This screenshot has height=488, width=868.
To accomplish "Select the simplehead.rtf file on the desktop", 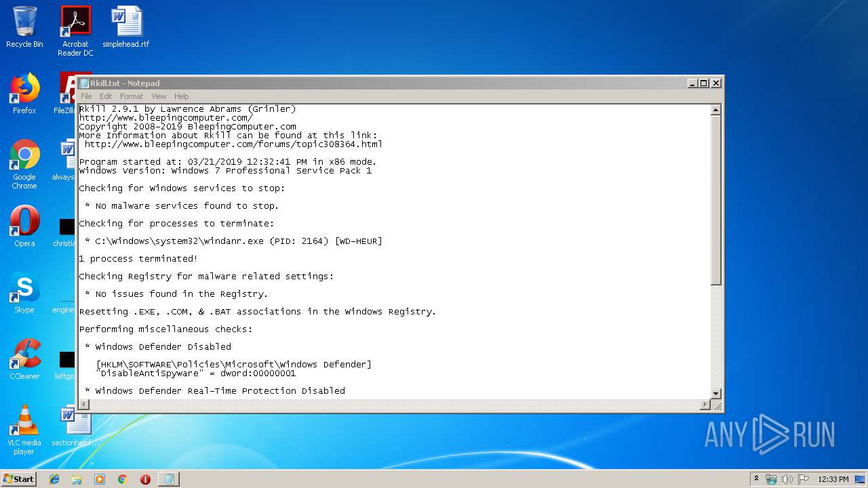I will pyautogui.click(x=126, y=28).
